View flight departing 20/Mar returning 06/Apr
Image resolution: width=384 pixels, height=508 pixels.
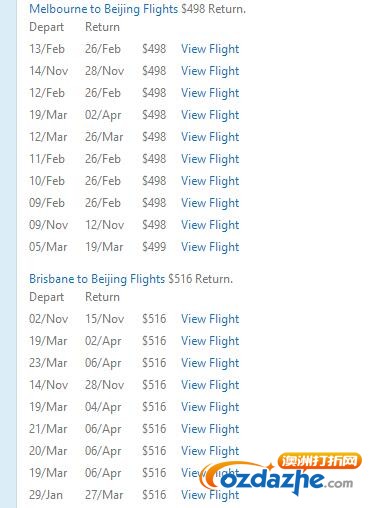pos(210,451)
